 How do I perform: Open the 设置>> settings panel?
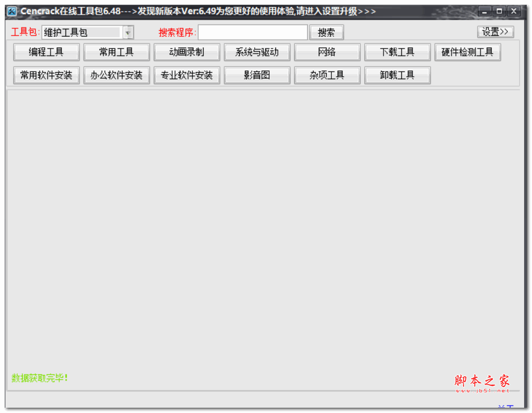pos(495,32)
